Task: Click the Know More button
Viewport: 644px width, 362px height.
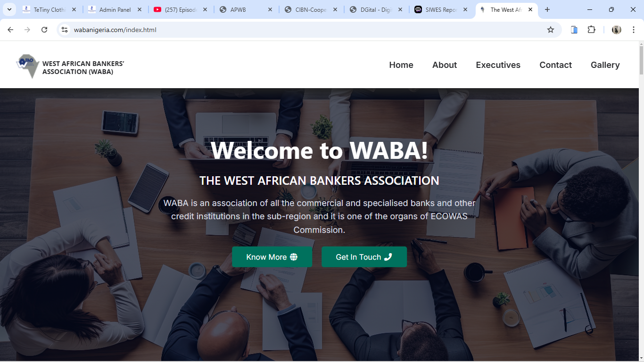Action: pyautogui.click(x=272, y=257)
